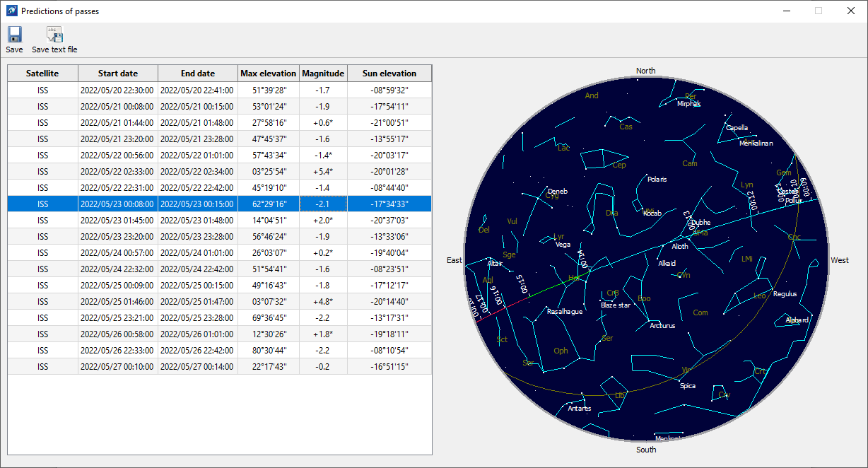The image size is (868, 468).
Task: Sort by the Start date column header
Action: (x=118, y=74)
